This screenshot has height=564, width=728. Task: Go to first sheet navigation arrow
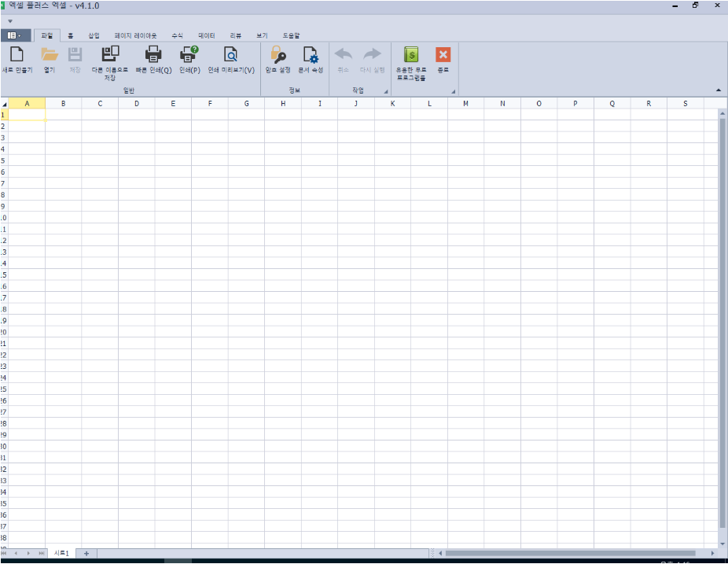pos(4,553)
